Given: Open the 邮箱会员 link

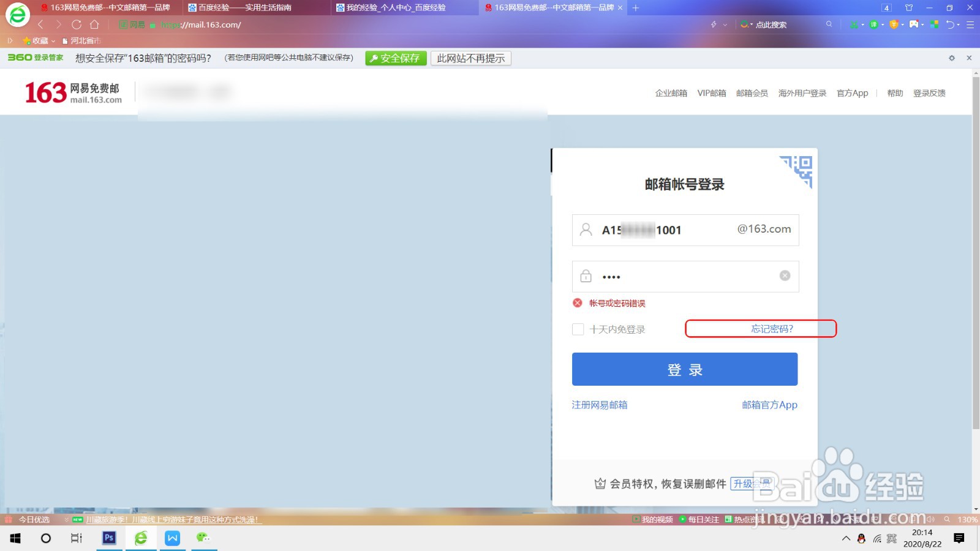Looking at the screenshot, I should (752, 93).
